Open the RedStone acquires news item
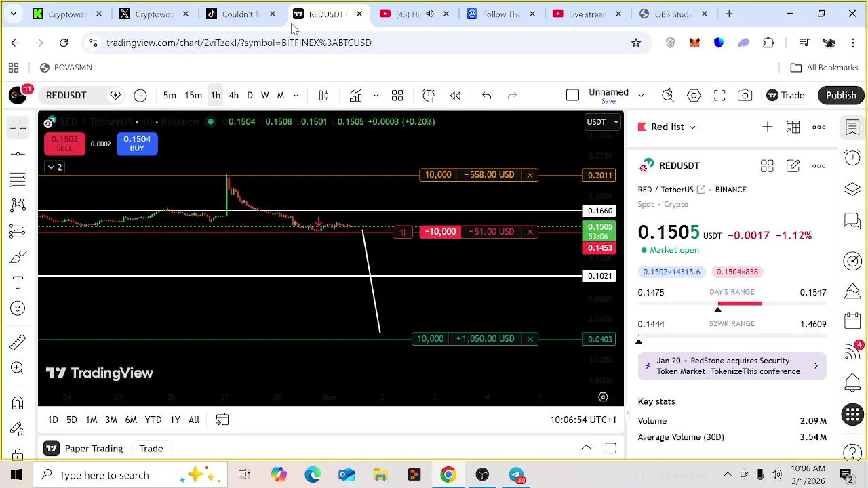This screenshot has height=488, width=868. pos(732,366)
